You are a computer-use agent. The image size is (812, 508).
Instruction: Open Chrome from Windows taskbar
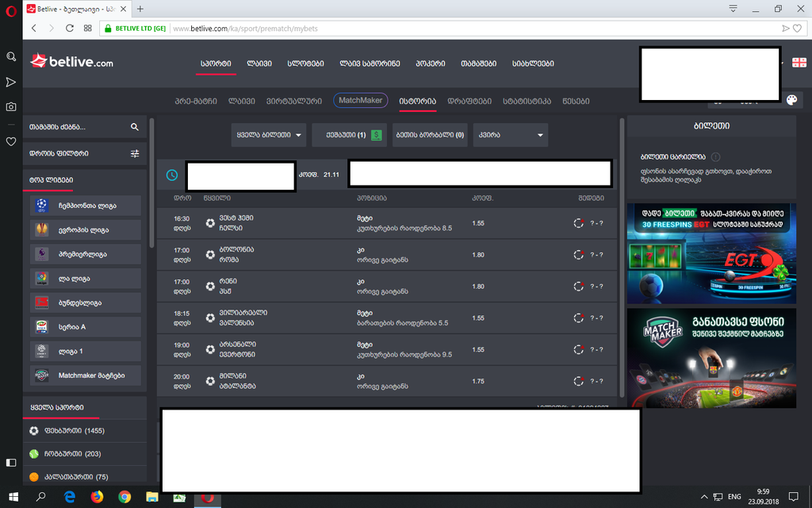[x=124, y=497]
